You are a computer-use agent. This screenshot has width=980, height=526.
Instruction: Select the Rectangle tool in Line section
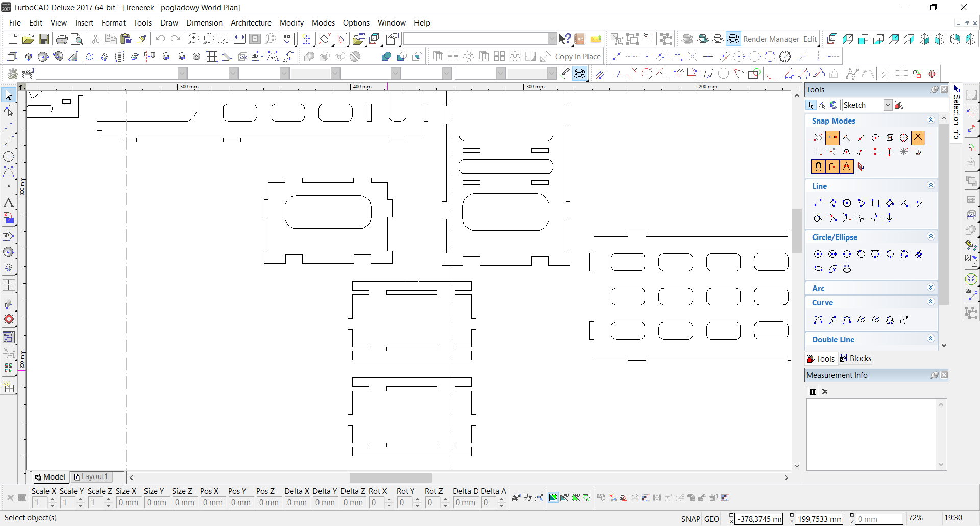pyautogui.click(x=875, y=203)
